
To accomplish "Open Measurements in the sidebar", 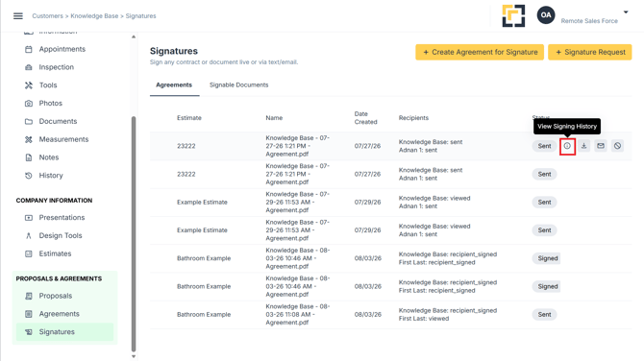I will tap(63, 139).
